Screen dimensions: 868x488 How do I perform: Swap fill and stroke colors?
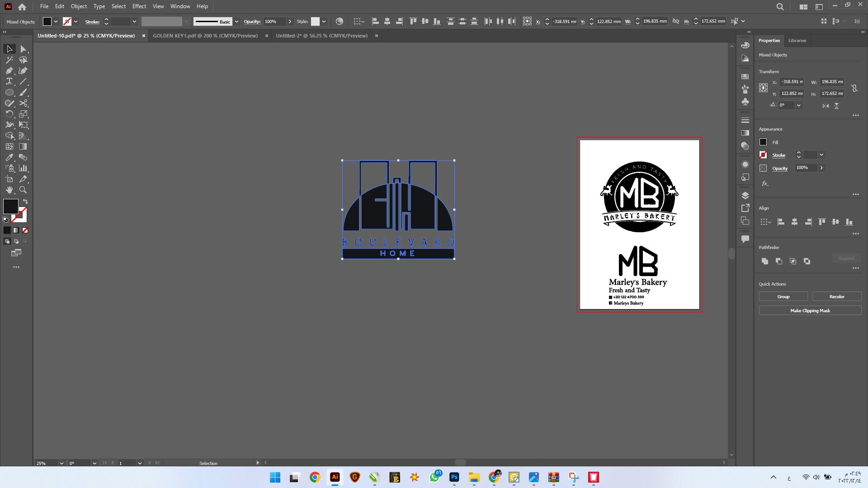click(25, 202)
